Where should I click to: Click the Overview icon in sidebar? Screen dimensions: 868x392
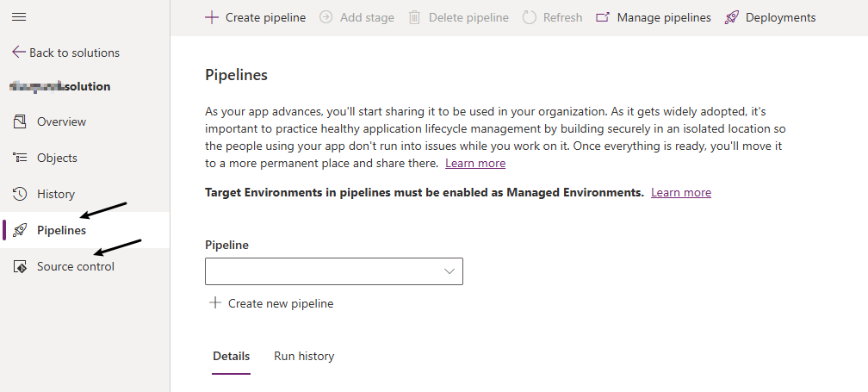pos(21,121)
